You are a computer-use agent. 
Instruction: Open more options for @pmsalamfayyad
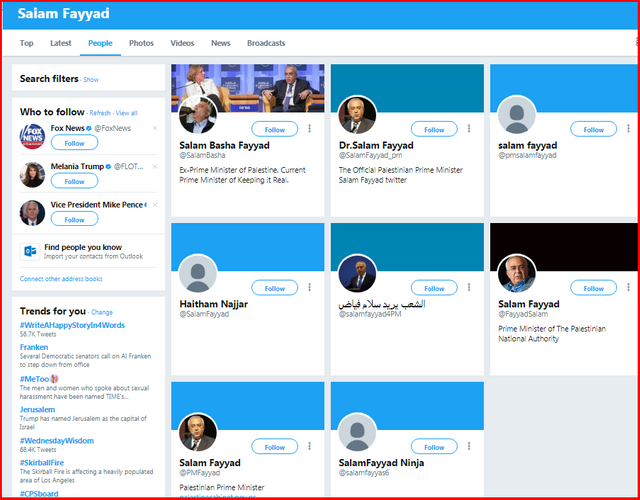coord(628,129)
